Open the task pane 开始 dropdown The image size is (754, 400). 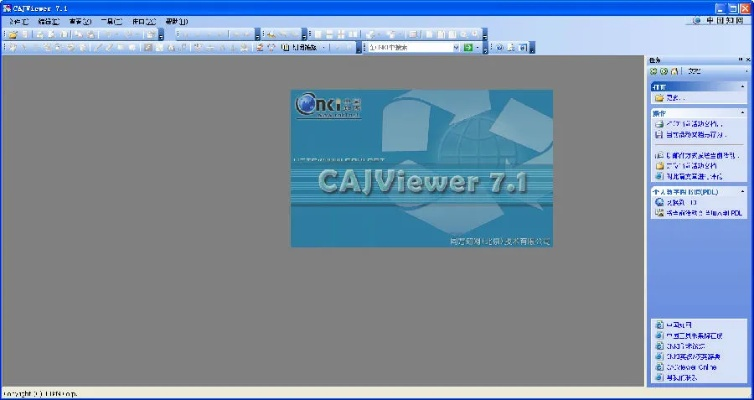747,71
